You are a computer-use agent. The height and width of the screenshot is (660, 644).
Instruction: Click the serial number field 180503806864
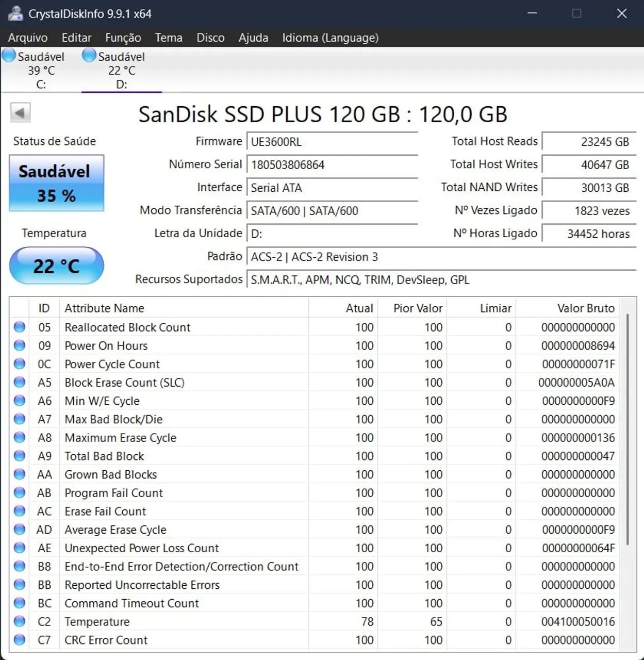[x=332, y=165]
